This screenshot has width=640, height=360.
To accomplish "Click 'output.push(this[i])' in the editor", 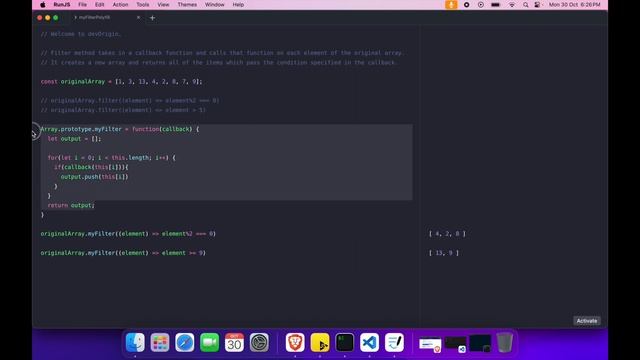I will click(x=94, y=177).
